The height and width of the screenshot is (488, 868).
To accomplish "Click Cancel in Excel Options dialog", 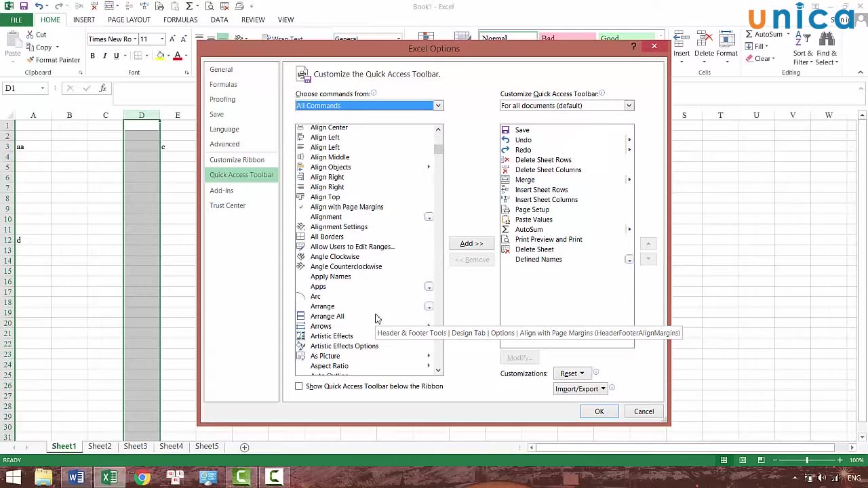I will 644,411.
